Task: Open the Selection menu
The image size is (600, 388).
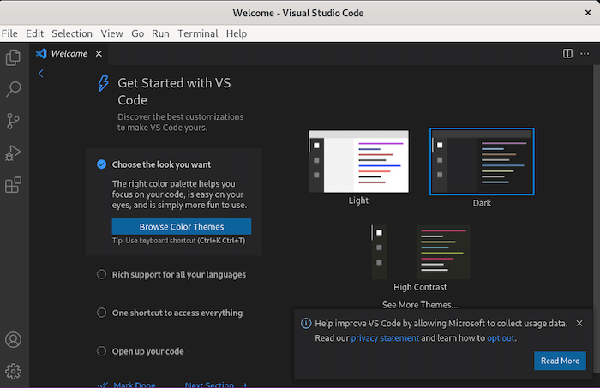Action: [x=72, y=34]
